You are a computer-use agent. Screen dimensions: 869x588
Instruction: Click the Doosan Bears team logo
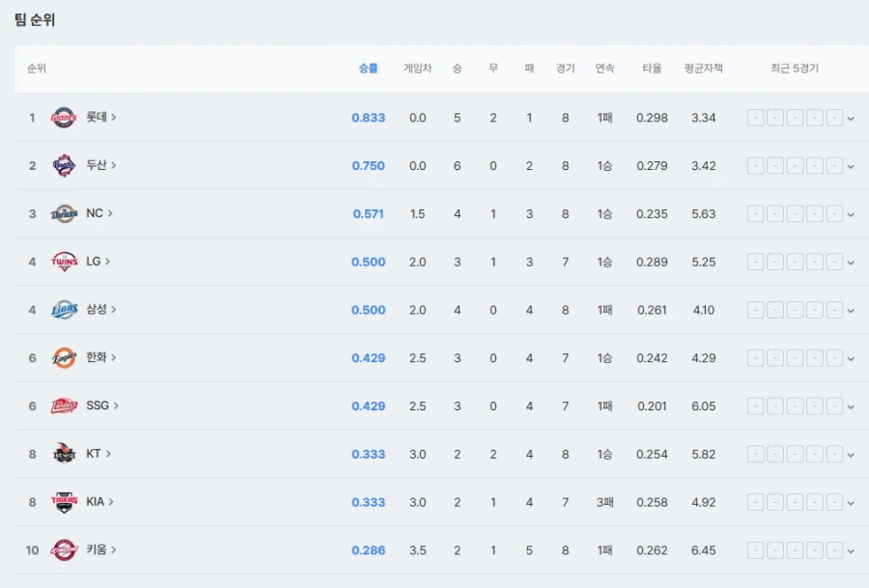[64, 165]
